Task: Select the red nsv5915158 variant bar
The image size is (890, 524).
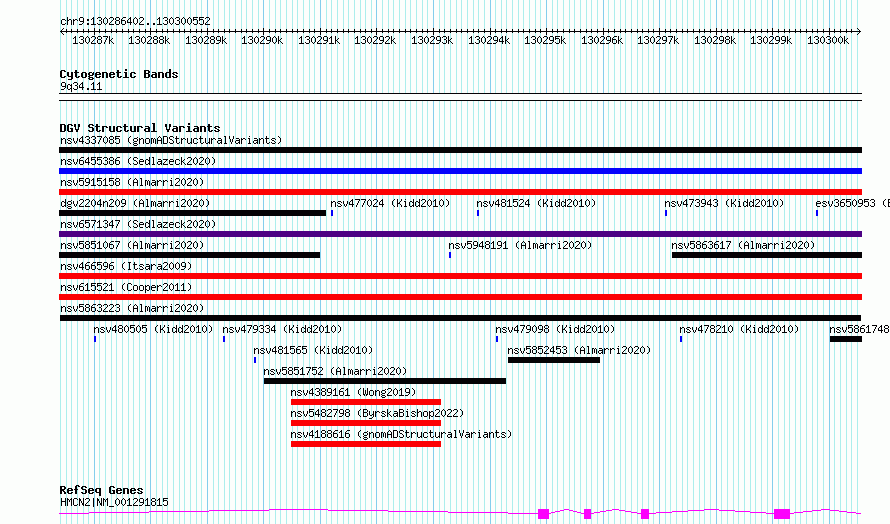Action: (x=460, y=192)
